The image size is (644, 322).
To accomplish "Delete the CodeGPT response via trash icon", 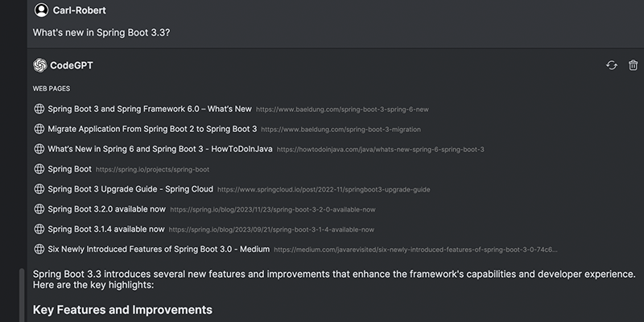I will [x=633, y=65].
